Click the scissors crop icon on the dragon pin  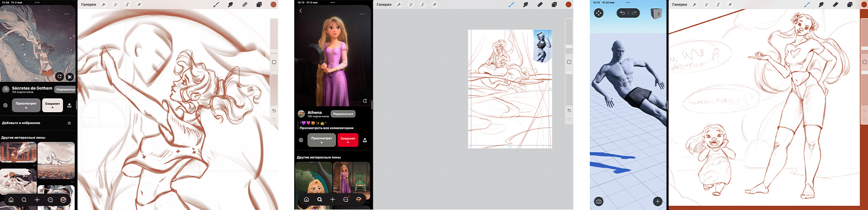[69, 77]
